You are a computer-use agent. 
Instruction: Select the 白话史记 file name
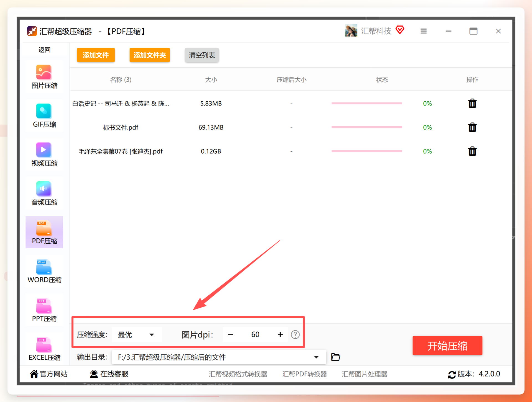pyautogui.click(x=121, y=104)
